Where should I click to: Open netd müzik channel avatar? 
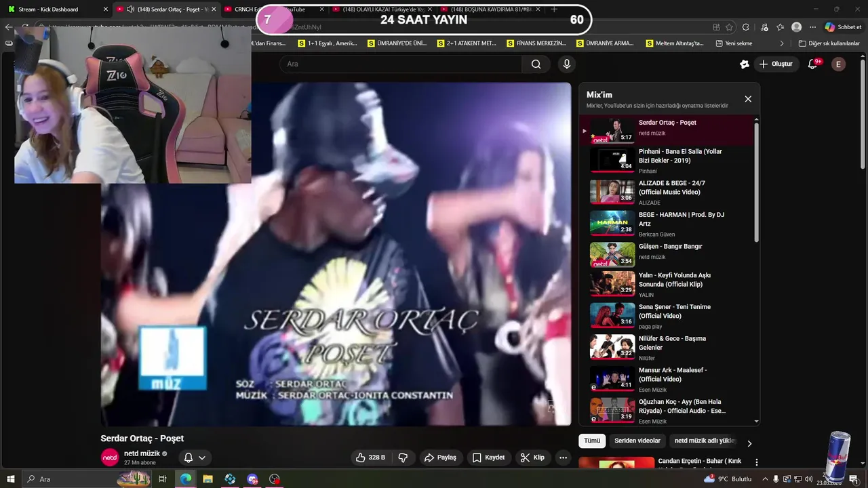[x=110, y=457]
